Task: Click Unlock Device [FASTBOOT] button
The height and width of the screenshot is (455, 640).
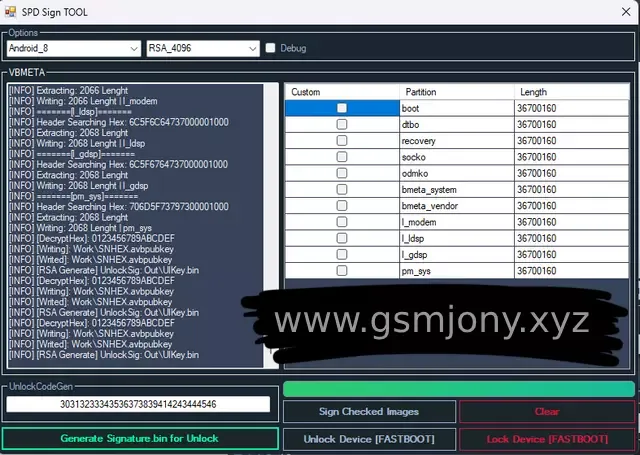Action: [369, 439]
